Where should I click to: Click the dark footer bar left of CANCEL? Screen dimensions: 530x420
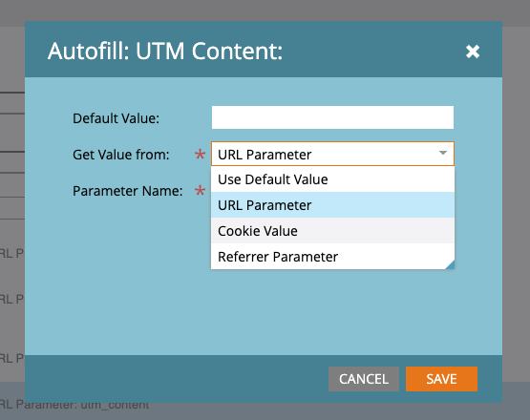point(177,379)
